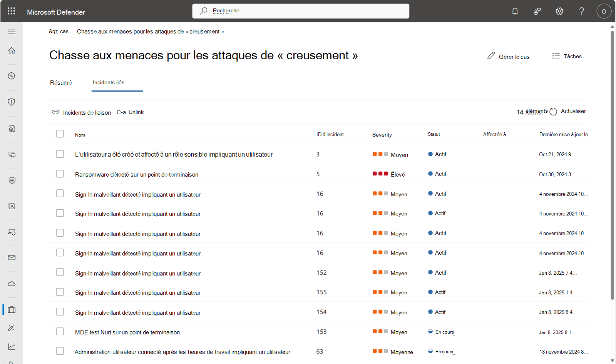Open Incidents & alerts shield icon

pyautogui.click(x=11, y=102)
